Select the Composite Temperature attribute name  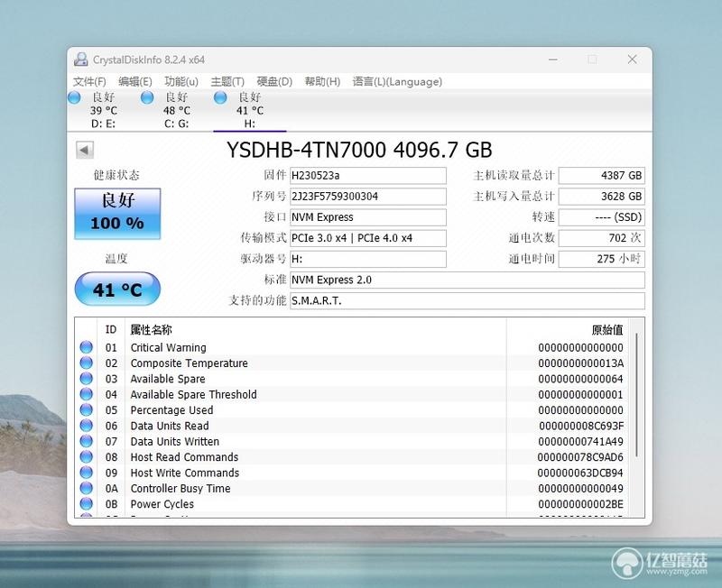[x=189, y=363]
